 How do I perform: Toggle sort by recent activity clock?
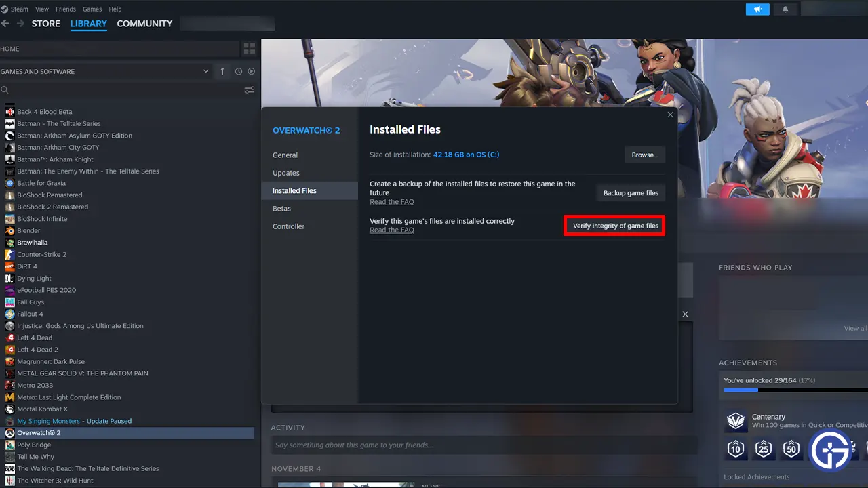click(x=239, y=71)
